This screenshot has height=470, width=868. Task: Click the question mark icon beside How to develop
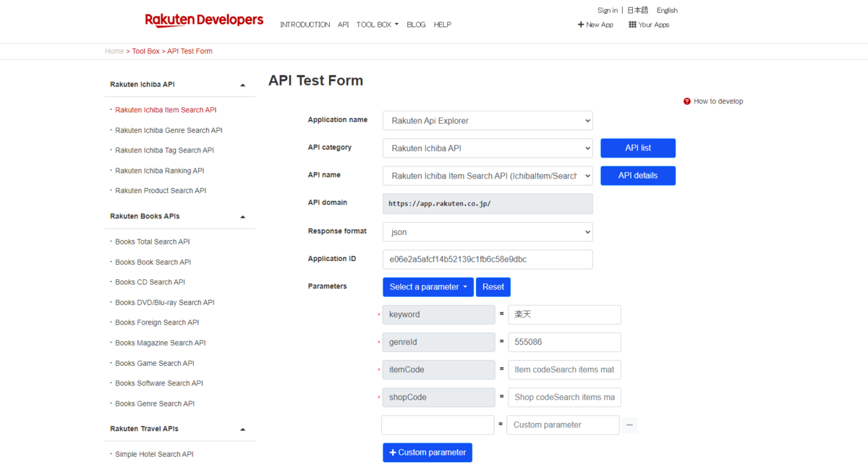tap(687, 101)
